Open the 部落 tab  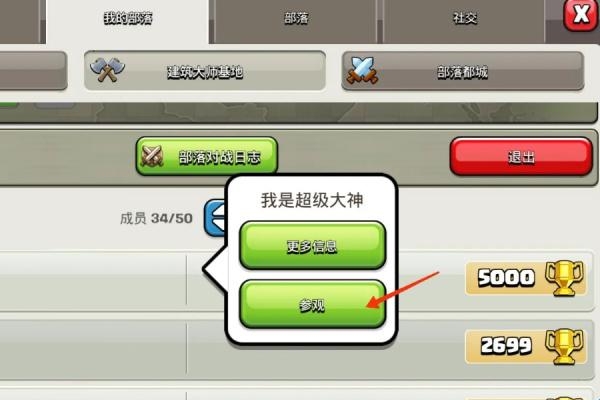pos(296,19)
